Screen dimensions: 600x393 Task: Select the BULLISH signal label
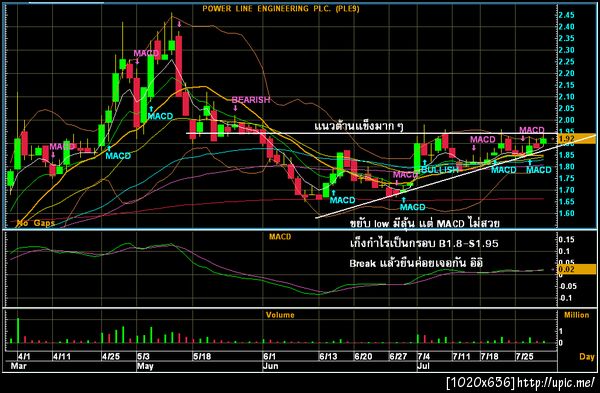[439, 170]
